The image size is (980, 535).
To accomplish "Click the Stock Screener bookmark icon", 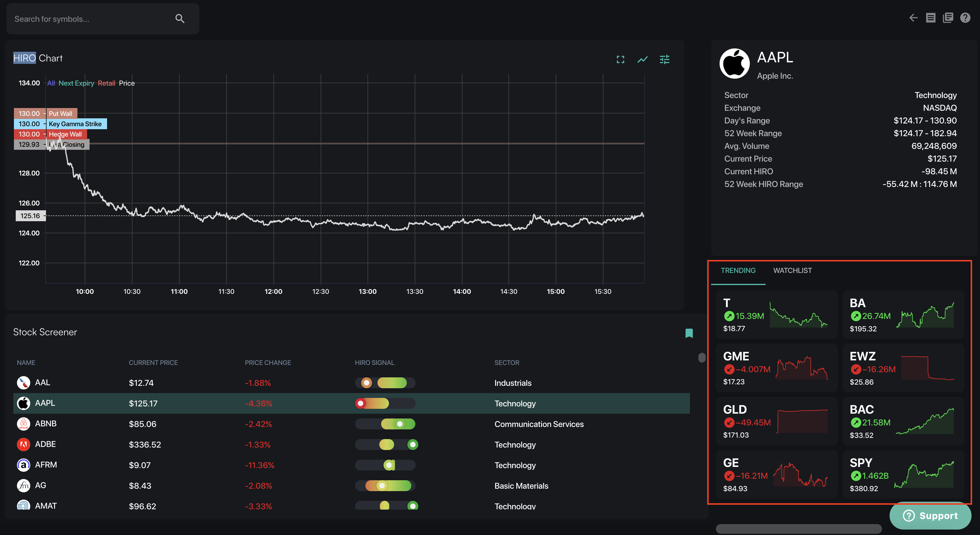I will coord(689,333).
